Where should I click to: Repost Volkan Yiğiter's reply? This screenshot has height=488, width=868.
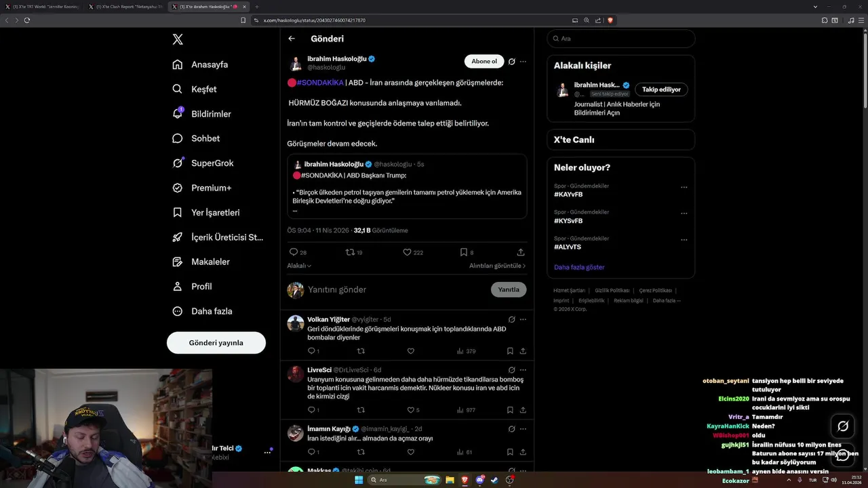361,351
